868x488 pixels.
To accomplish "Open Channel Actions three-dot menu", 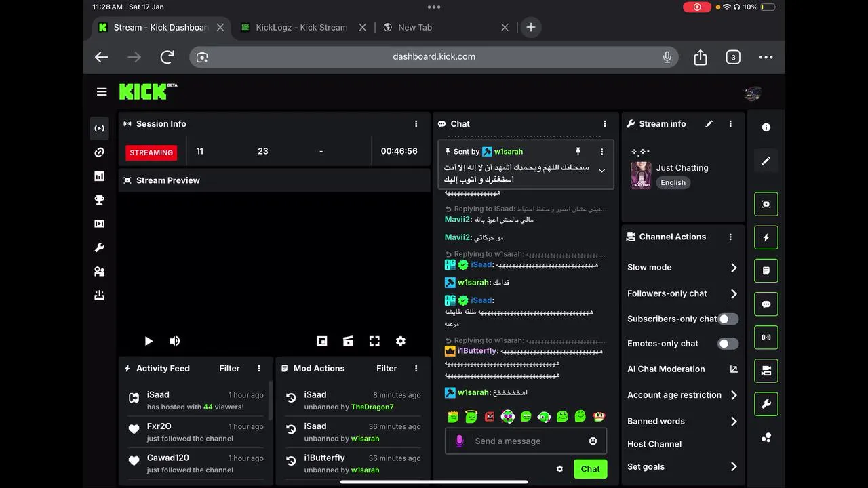I will [730, 237].
